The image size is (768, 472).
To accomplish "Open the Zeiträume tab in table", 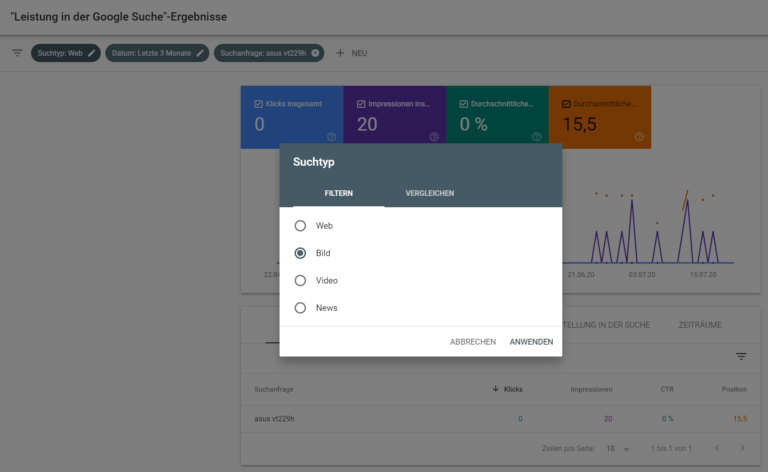I will point(699,325).
